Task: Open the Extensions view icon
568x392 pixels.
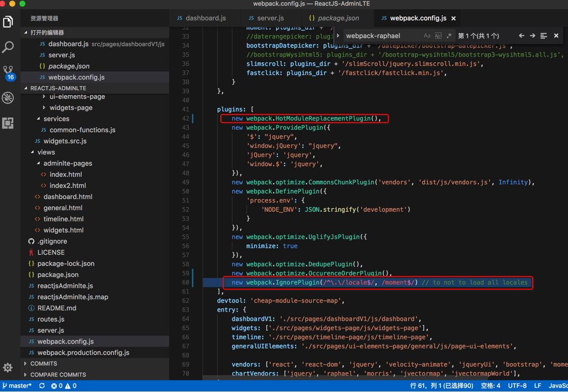Action: click(8, 123)
